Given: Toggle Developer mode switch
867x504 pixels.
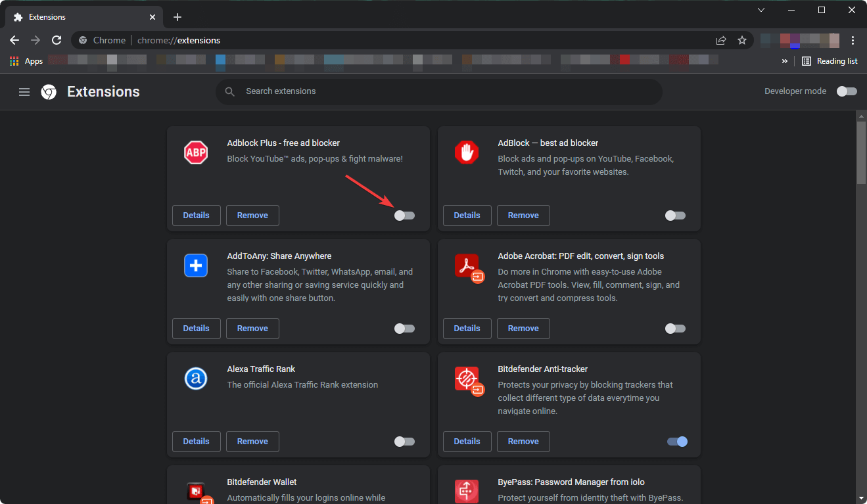Looking at the screenshot, I should [x=847, y=91].
